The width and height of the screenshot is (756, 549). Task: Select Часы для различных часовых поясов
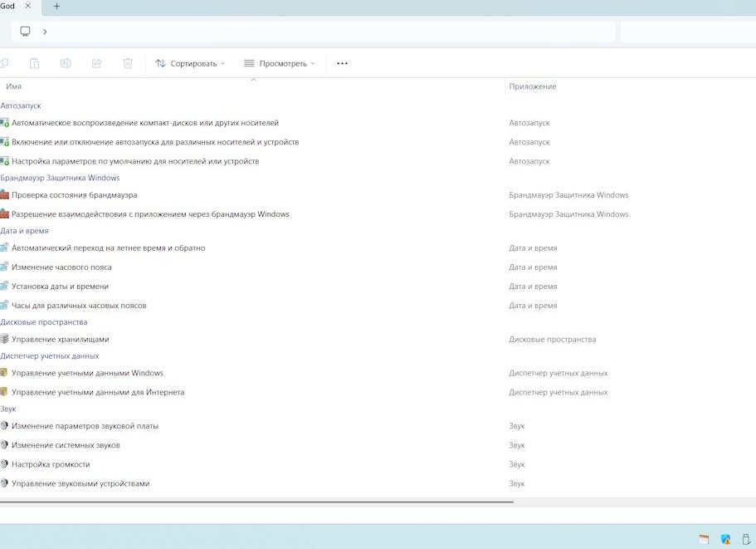coord(79,306)
